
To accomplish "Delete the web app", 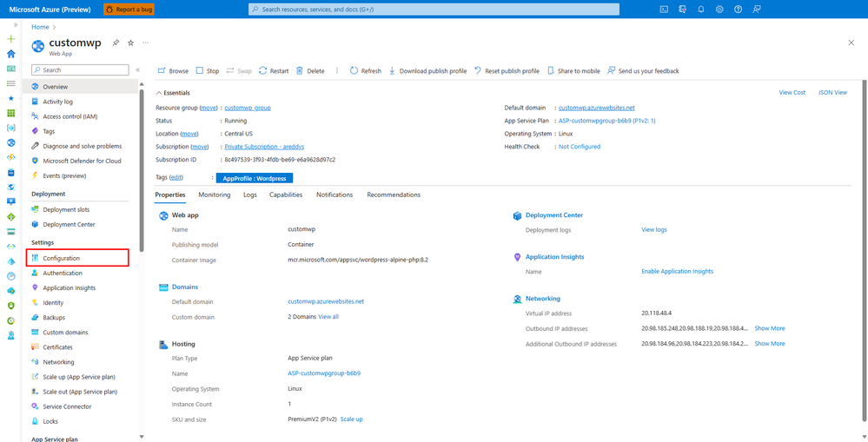I will click(x=310, y=71).
